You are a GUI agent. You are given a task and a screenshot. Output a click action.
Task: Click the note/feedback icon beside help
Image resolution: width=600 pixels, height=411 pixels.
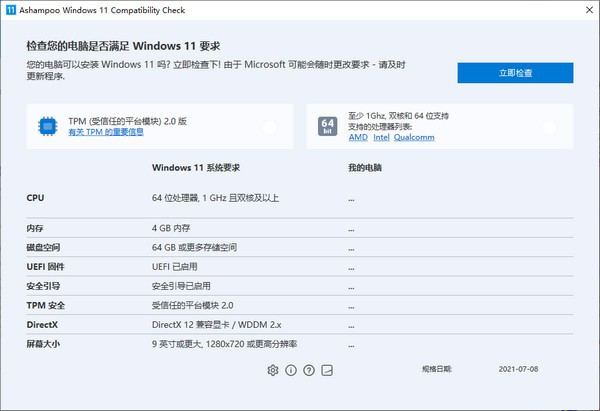(x=327, y=370)
